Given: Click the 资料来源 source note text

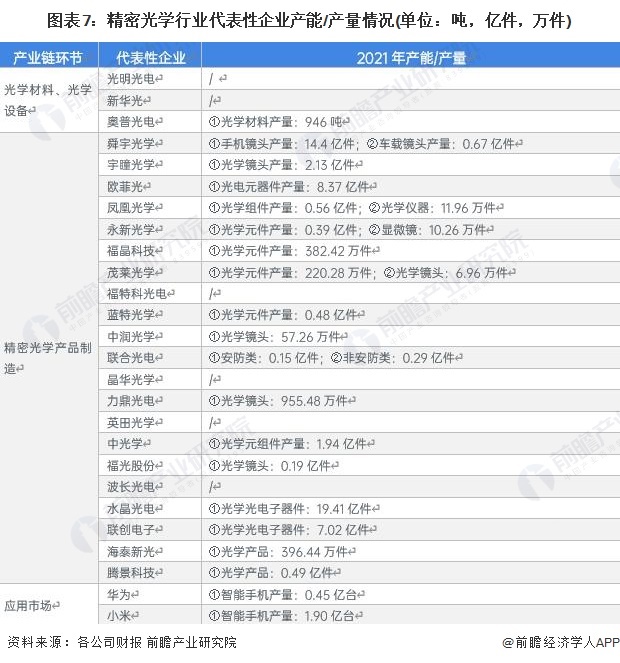Looking at the screenshot, I should tap(122, 642).
